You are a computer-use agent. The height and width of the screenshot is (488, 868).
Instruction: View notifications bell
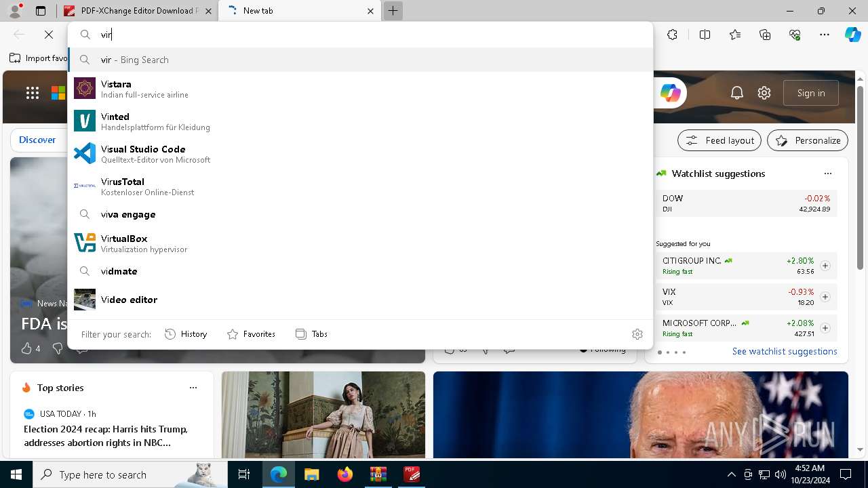(737, 93)
